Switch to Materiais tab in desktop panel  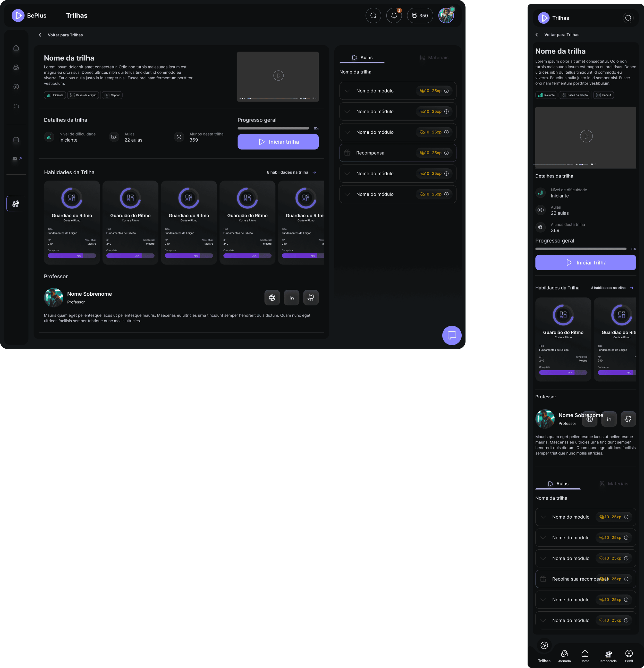434,58
